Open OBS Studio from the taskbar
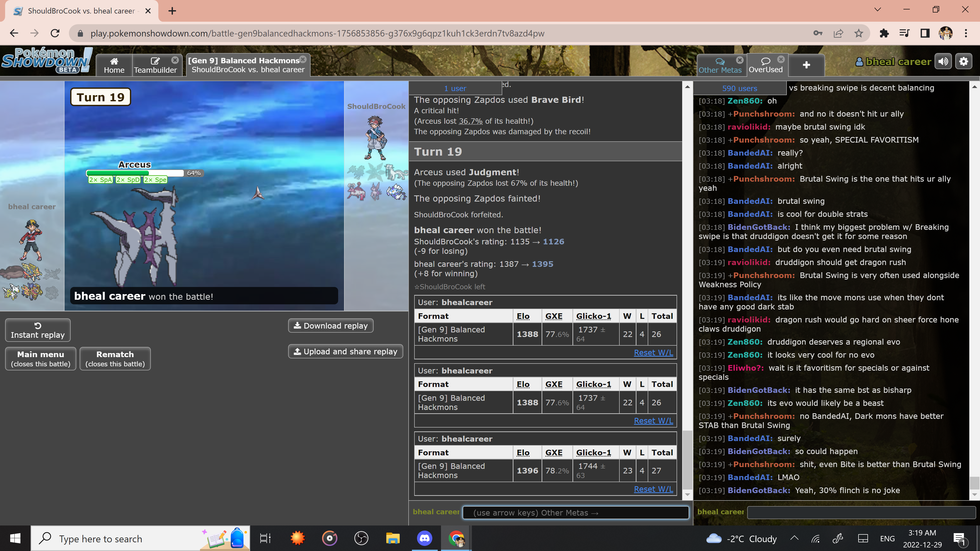This screenshot has width=980, height=551. coord(361,539)
